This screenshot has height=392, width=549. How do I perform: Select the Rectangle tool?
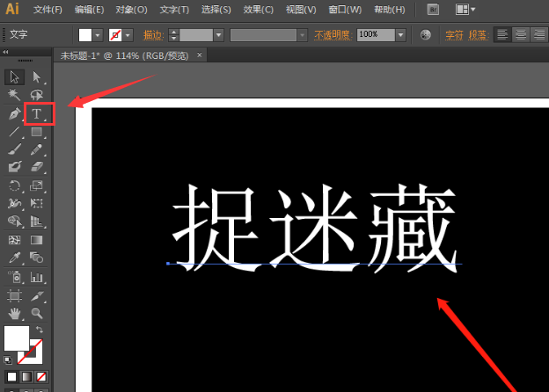(x=37, y=132)
